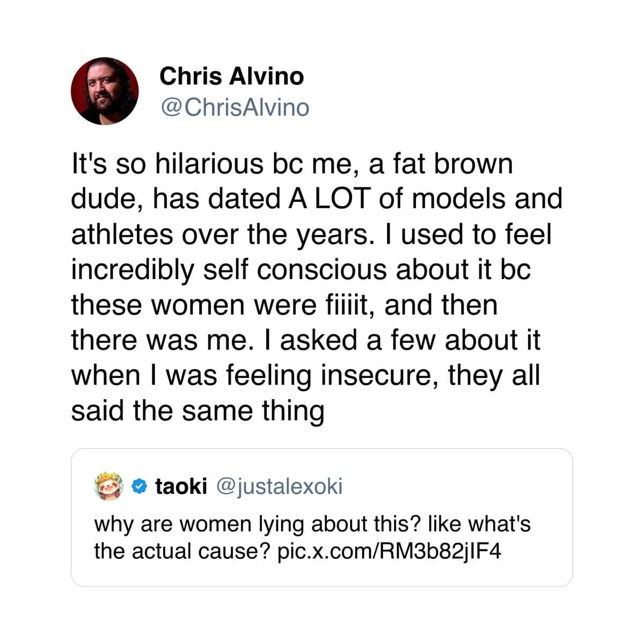This screenshot has width=644, height=644.
Task: Click taoki's sloth avatar icon
Action: pyautogui.click(x=108, y=486)
